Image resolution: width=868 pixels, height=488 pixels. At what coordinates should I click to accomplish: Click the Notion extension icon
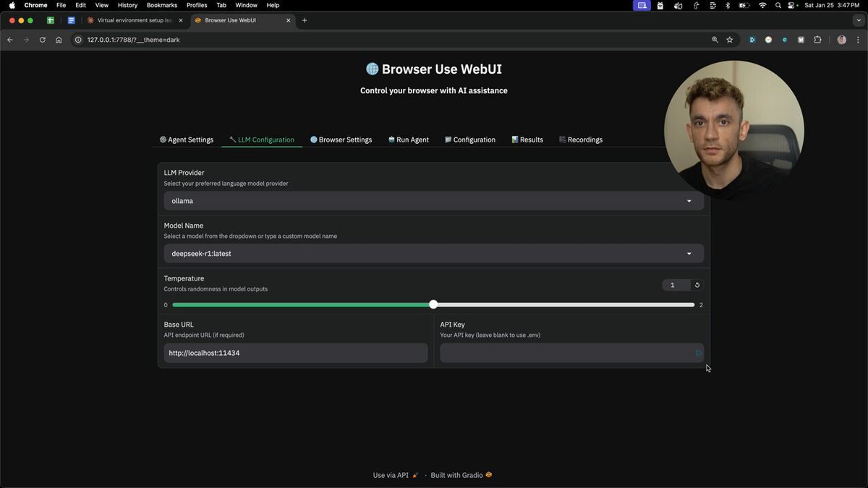pyautogui.click(x=801, y=40)
